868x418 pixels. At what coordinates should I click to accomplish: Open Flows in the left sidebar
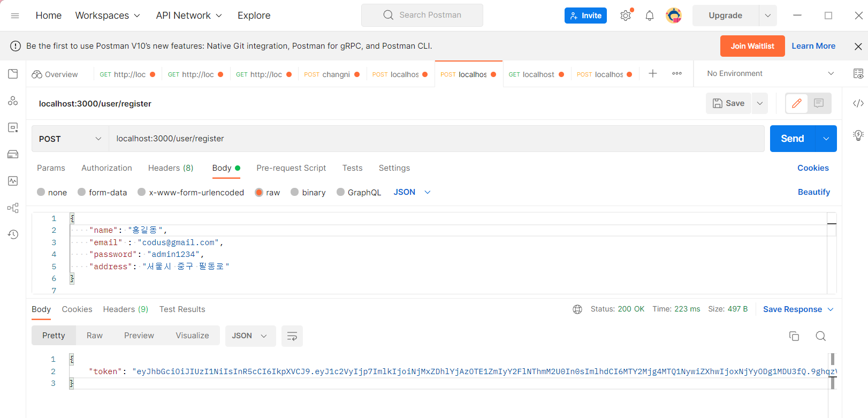[x=13, y=208]
